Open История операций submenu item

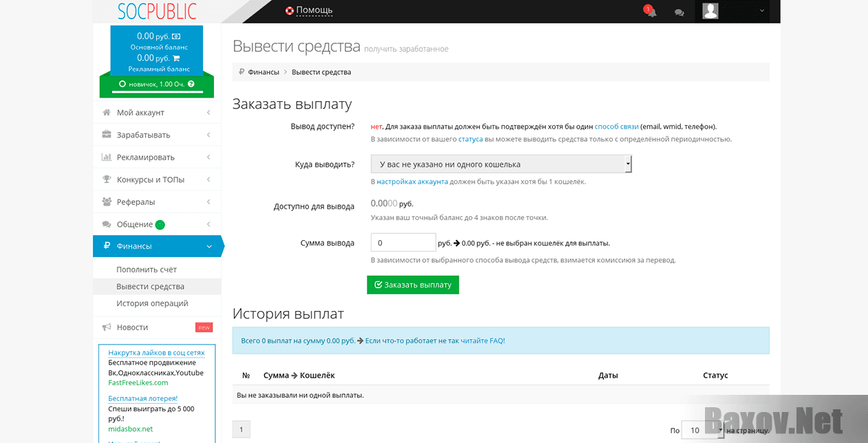(x=152, y=303)
